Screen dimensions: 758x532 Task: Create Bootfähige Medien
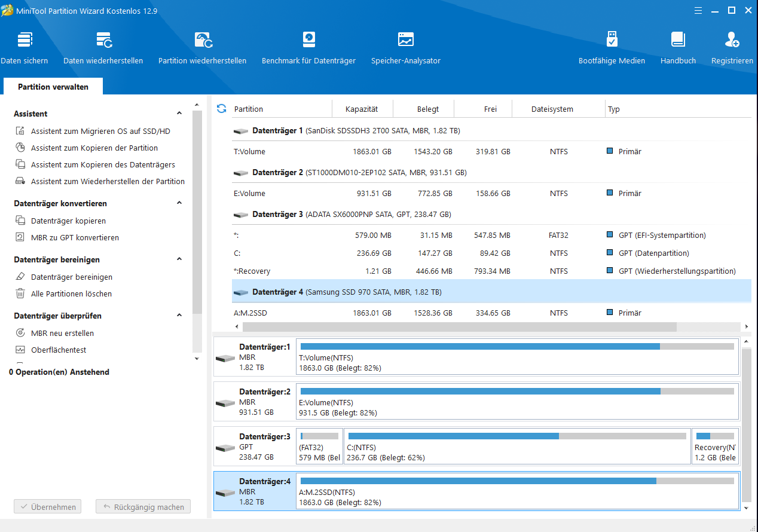click(x=612, y=48)
